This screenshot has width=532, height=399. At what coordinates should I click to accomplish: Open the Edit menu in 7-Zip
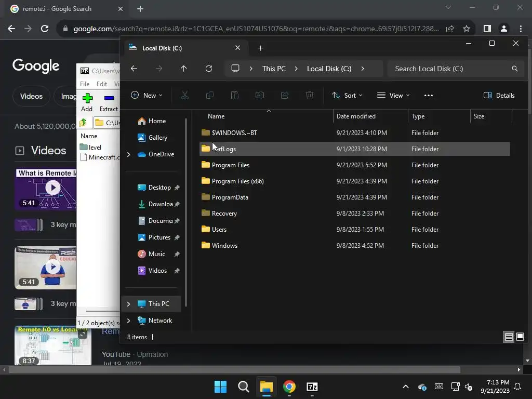coord(102,84)
